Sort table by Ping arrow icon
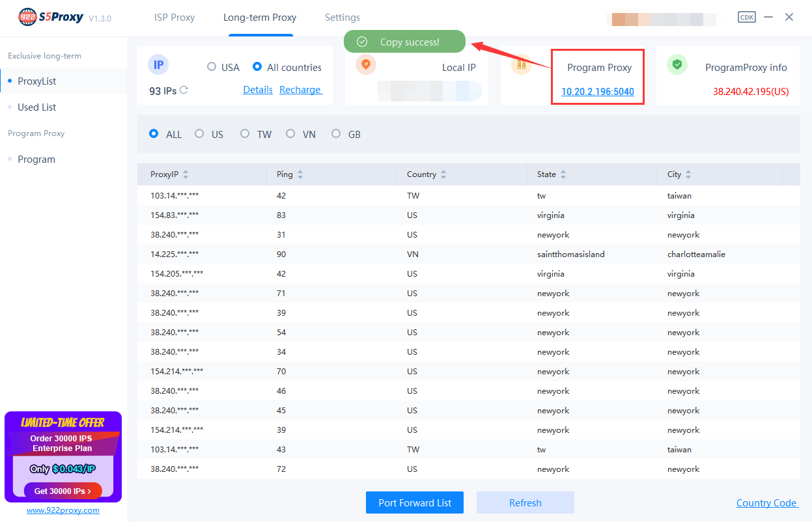The image size is (812, 522). [x=300, y=174]
